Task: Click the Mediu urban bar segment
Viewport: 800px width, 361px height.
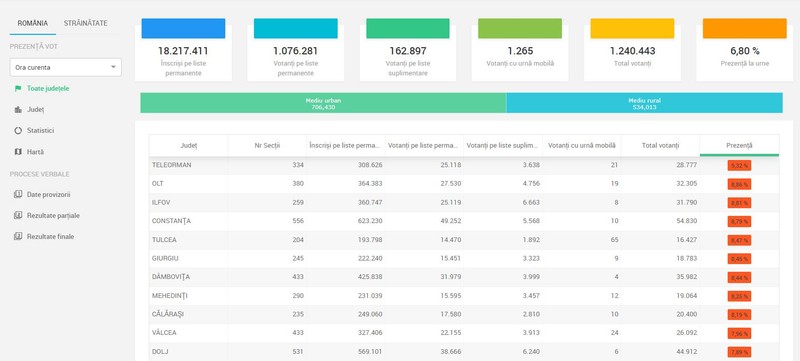Action: tap(323, 103)
